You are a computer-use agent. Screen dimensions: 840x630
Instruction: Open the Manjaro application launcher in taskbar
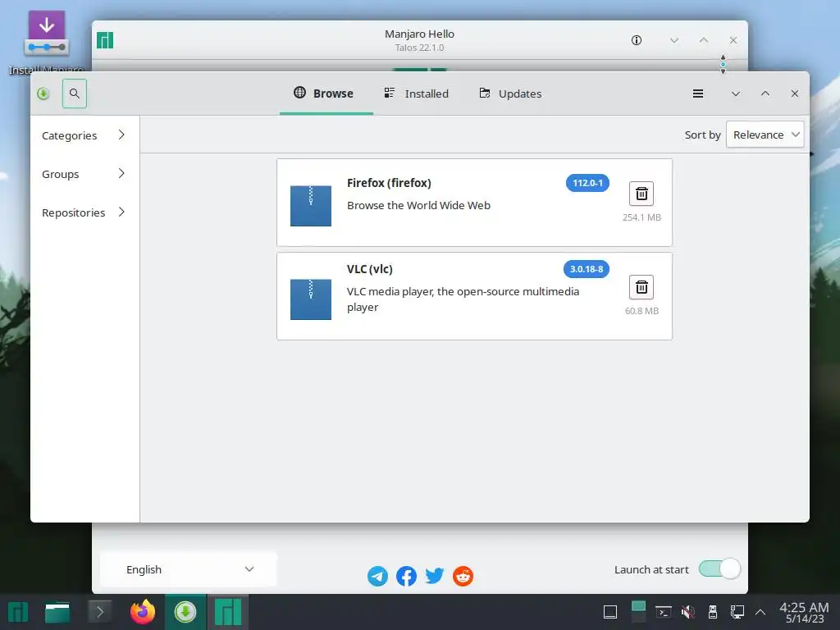(x=18, y=612)
